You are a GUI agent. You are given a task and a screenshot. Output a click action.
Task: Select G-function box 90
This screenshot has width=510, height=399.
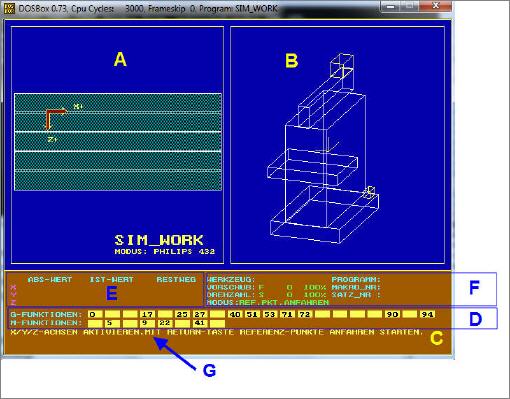(x=393, y=314)
